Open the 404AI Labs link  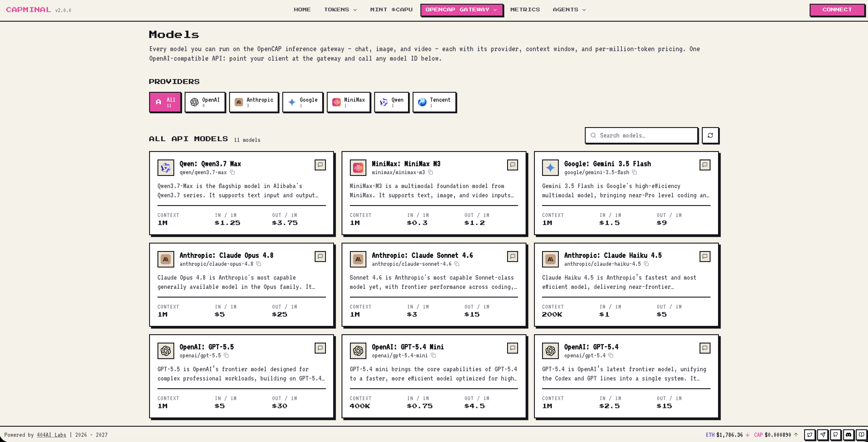(x=51, y=434)
